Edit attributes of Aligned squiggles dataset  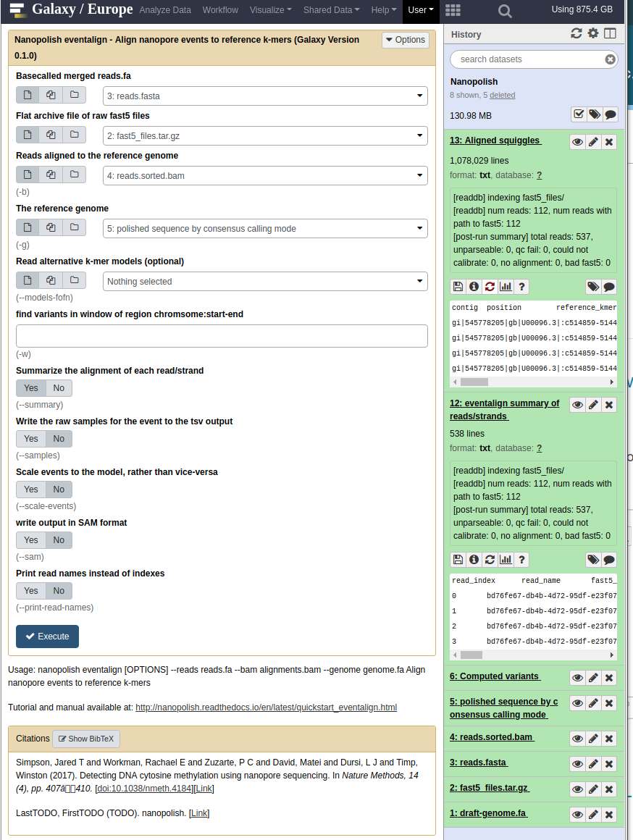click(593, 142)
